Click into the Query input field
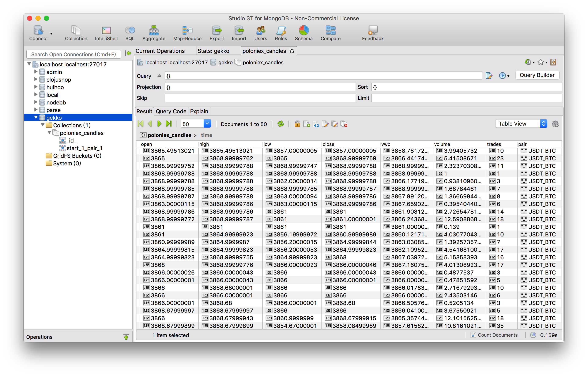The image size is (588, 376). [323, 76]
